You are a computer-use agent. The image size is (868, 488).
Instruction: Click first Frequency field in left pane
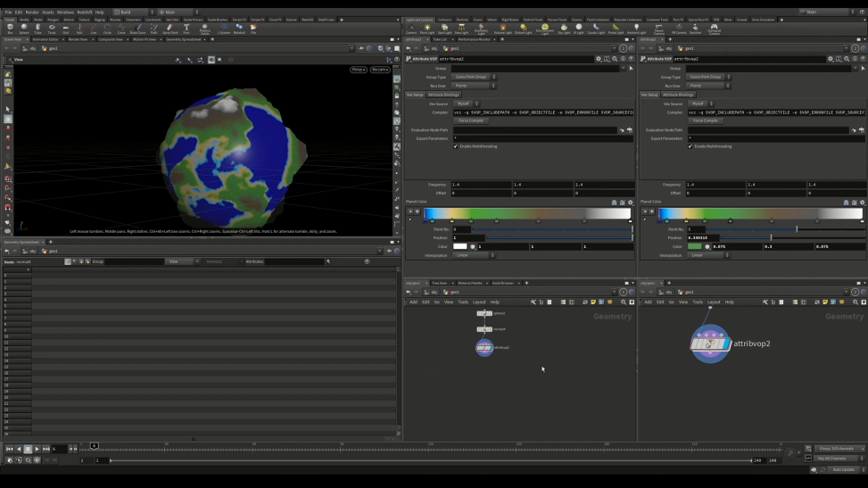point(481,185)
